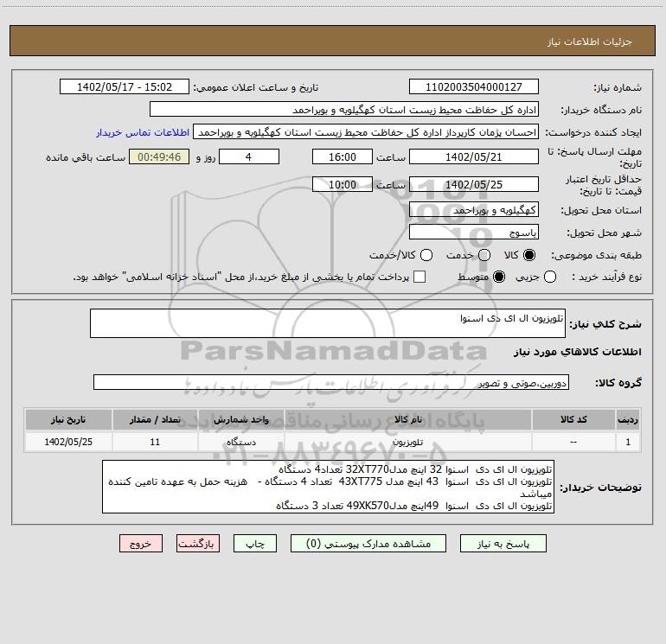Click the table date cell 1402/05/25
This screenshot has height=644, width=666.
point(68,442)
